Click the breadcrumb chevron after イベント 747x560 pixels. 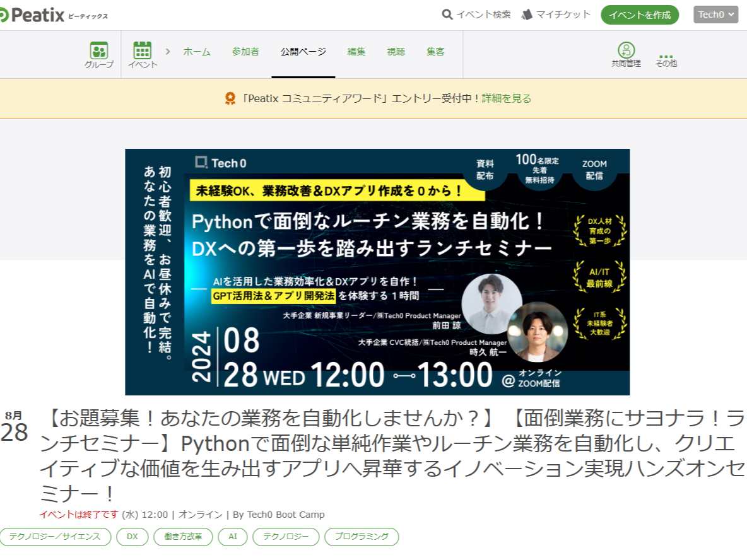(x=168, y=52)
